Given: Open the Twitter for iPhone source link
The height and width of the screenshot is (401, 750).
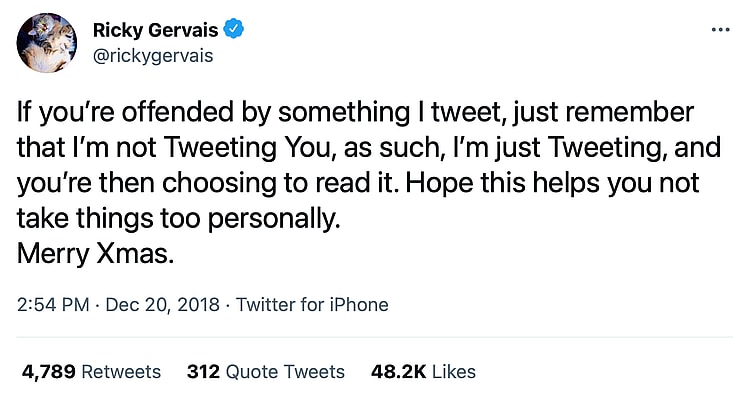Looking at the screenshot, I should (313, 305).
